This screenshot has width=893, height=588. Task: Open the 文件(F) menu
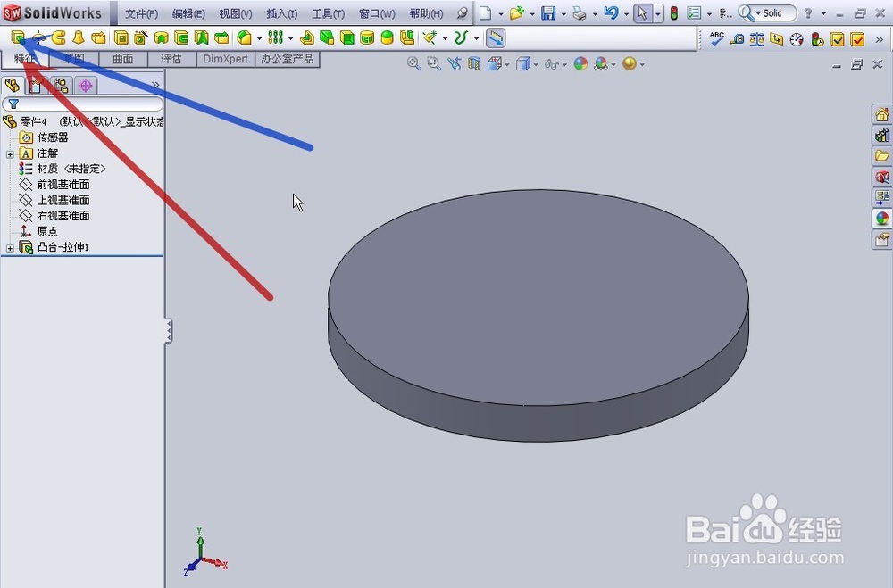[x=141, y=13]
